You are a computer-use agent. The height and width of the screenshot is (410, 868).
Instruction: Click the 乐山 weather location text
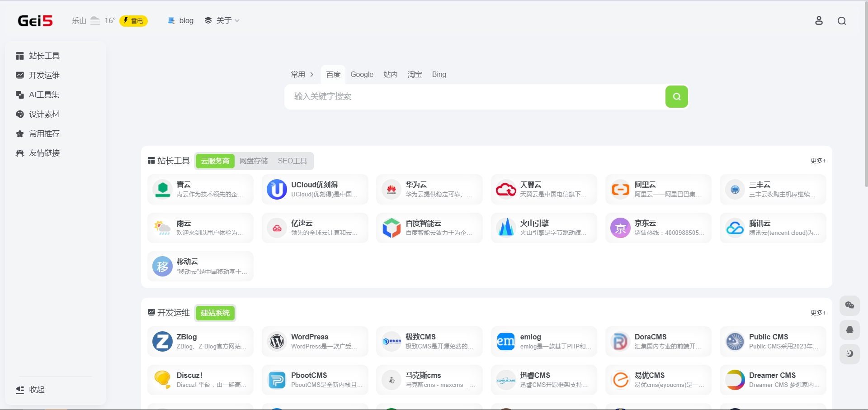[x=79, y=21]
